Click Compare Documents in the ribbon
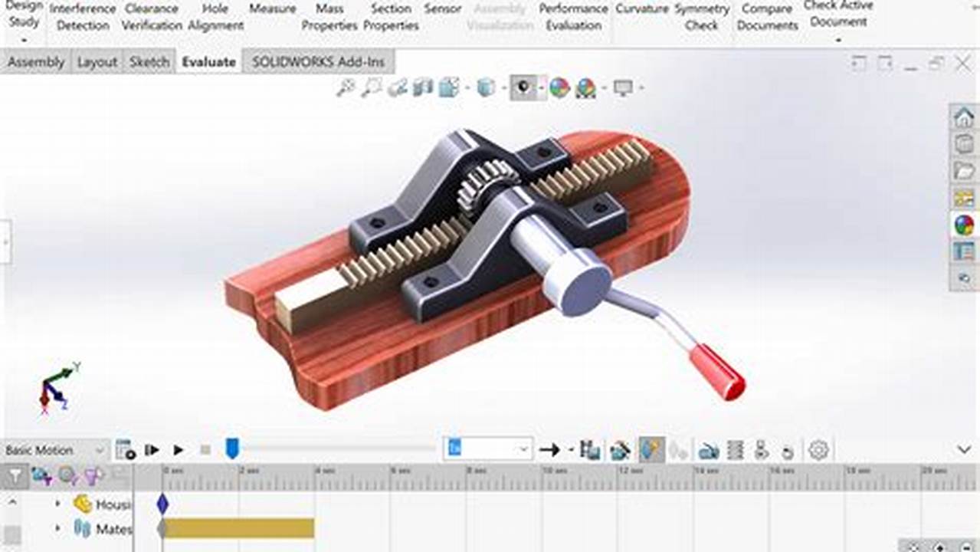980x552 pixels. tap(766, 17)
